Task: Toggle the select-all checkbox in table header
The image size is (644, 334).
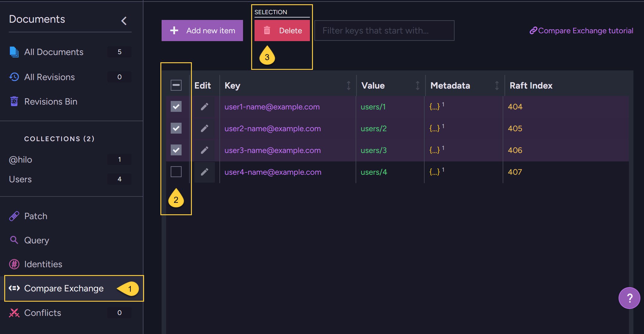Action: click(176, 85)
